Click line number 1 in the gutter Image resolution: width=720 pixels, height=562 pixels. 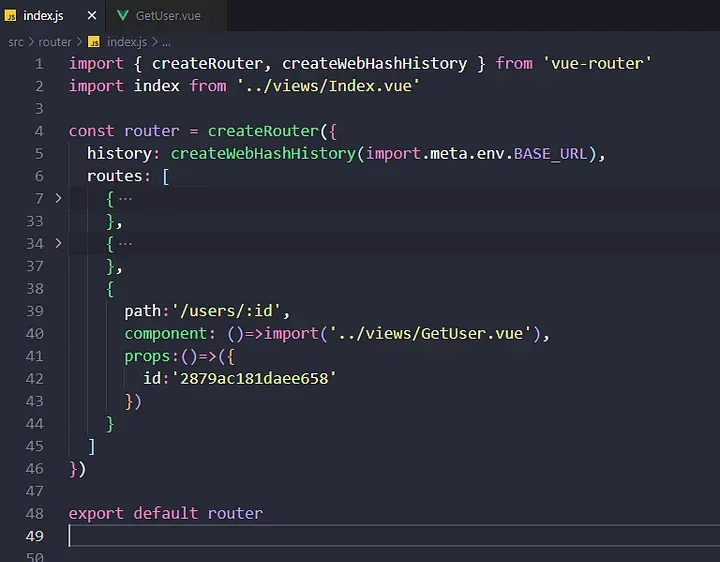point(39,64)
